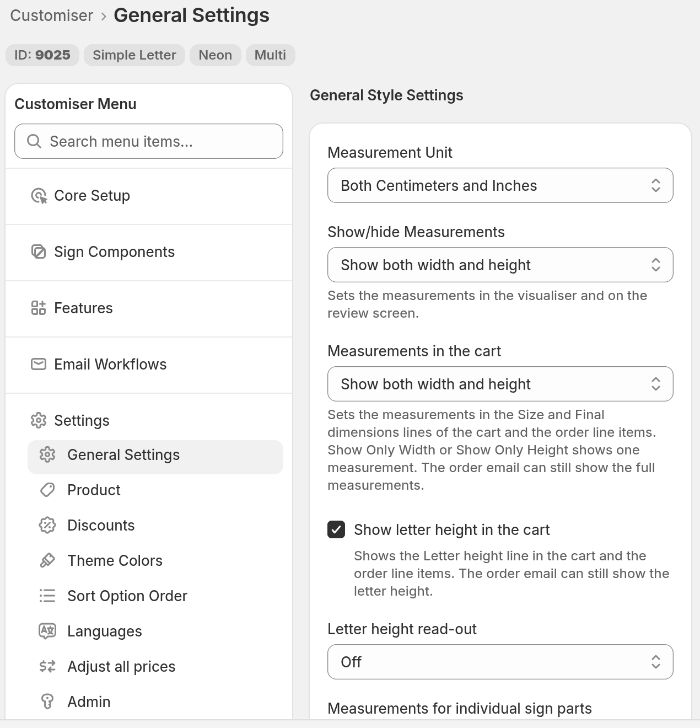
Task: Click the Simple Letter tag
Action: click(134, 55)
